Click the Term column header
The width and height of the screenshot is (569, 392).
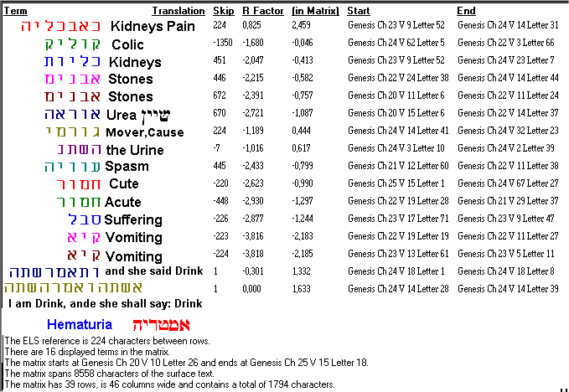tap(16, 11)
